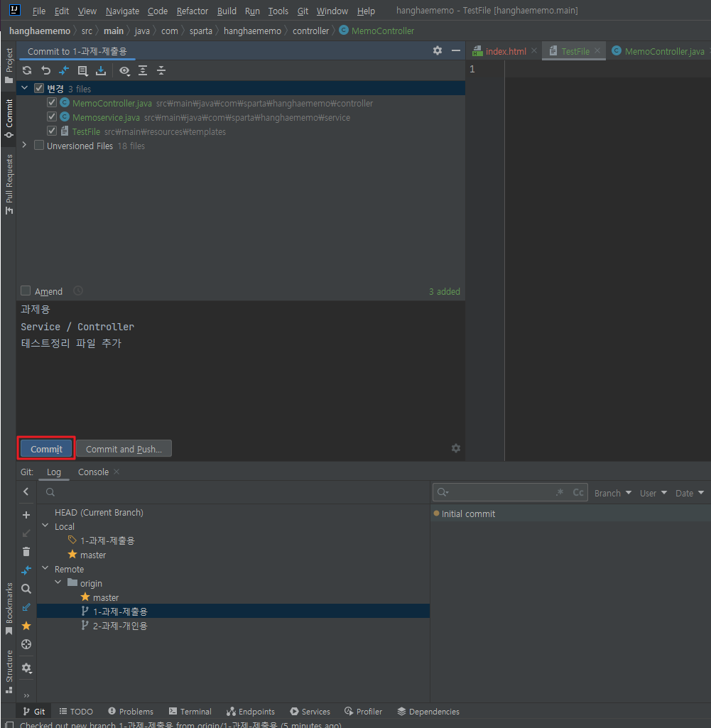The height and width of the screenshot is (728, 711).
Task: Open branches pane settings gear icon
Action: coord(26,668)
